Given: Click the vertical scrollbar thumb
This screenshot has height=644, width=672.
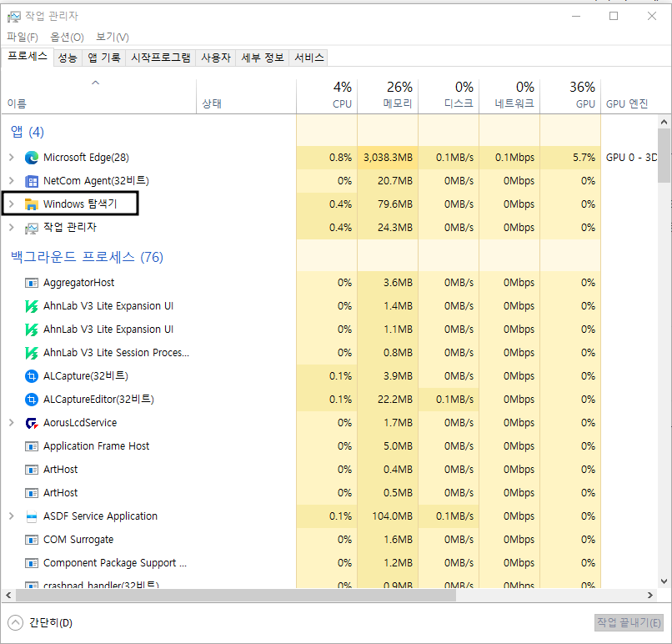Looking at the screenshot, I should click(664, 156).
